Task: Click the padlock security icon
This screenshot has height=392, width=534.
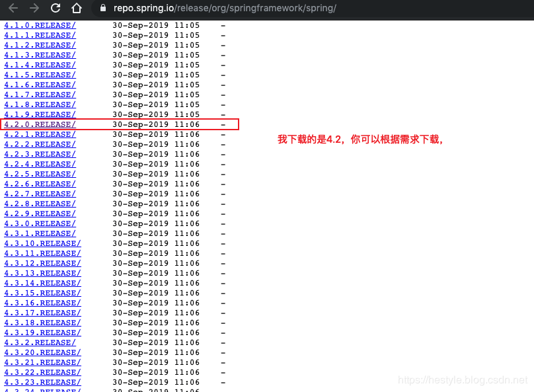Action: (102, 9)
